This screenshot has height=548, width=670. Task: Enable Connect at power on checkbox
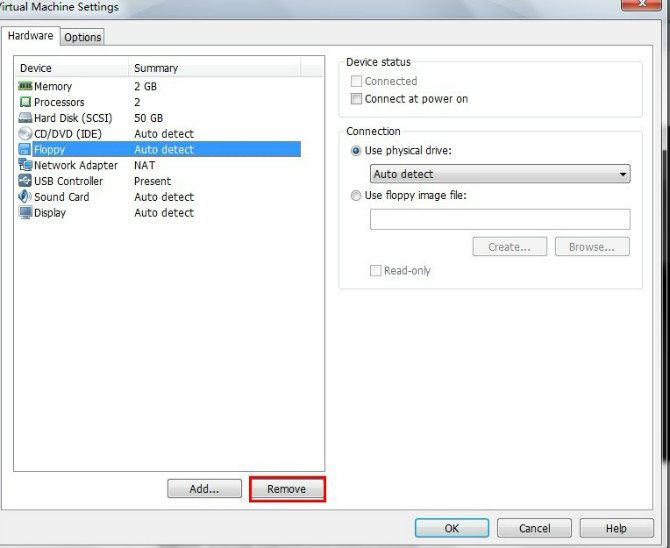pyautogui.click(x=356, y=99)
